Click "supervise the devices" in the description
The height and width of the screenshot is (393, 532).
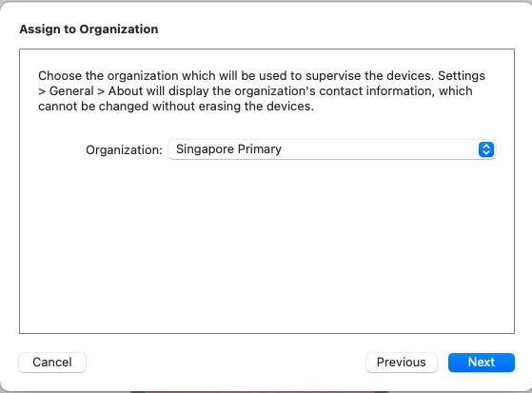369,75
